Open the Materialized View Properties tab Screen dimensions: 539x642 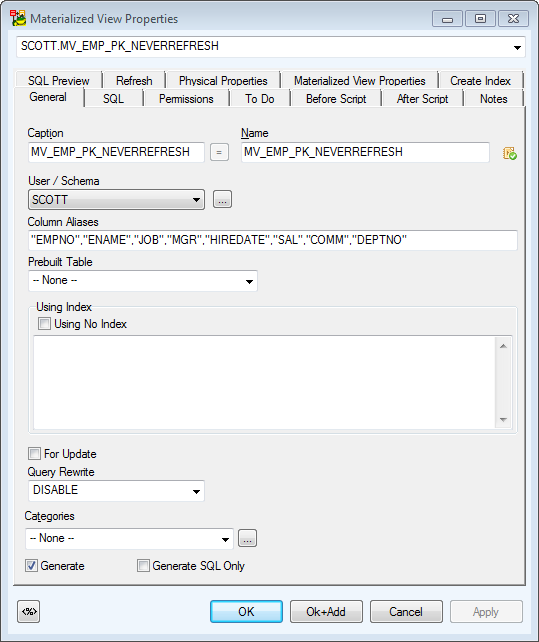(360, 81)
